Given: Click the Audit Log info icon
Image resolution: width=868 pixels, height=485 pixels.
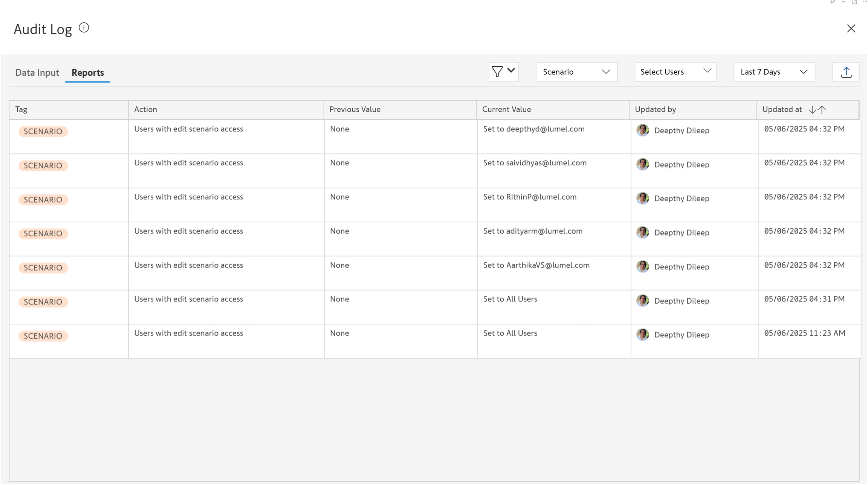Looking at the screenshot, I should tap(84, 28).
